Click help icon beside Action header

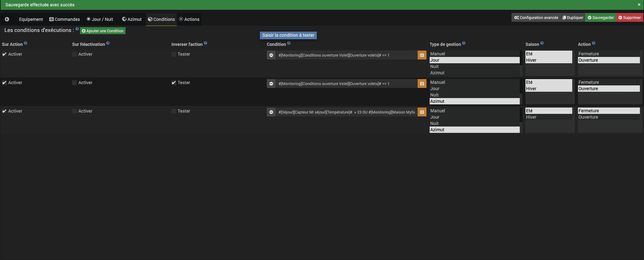coord(594,43)
